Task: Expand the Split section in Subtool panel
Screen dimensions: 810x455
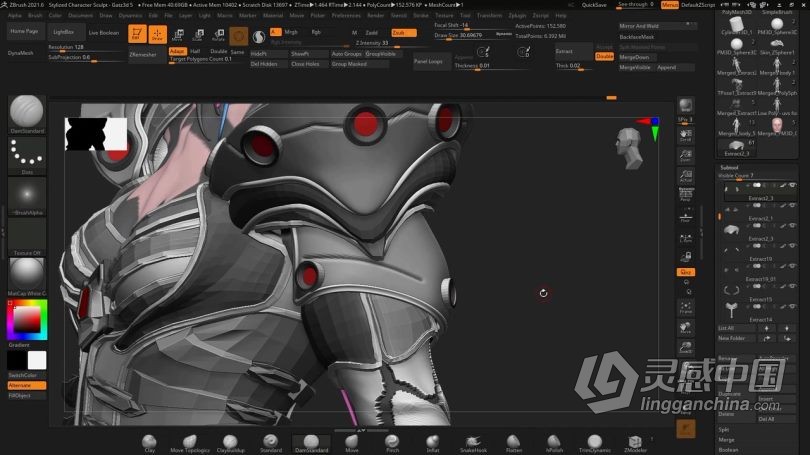Action: [x=724, y=430]
